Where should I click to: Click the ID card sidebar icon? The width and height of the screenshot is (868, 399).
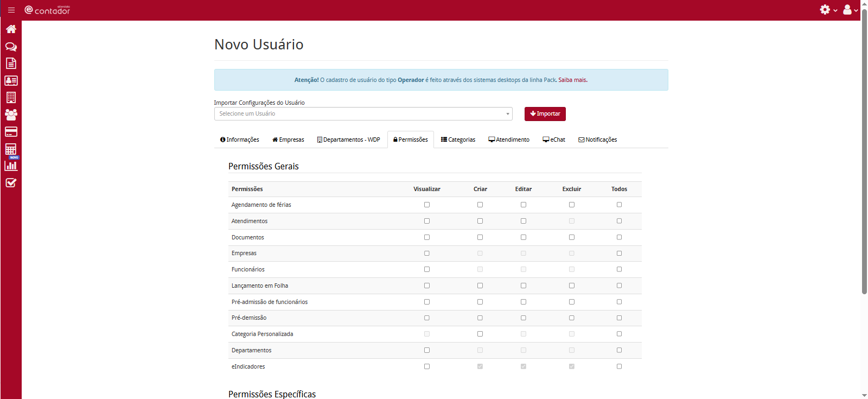point(11,81)
